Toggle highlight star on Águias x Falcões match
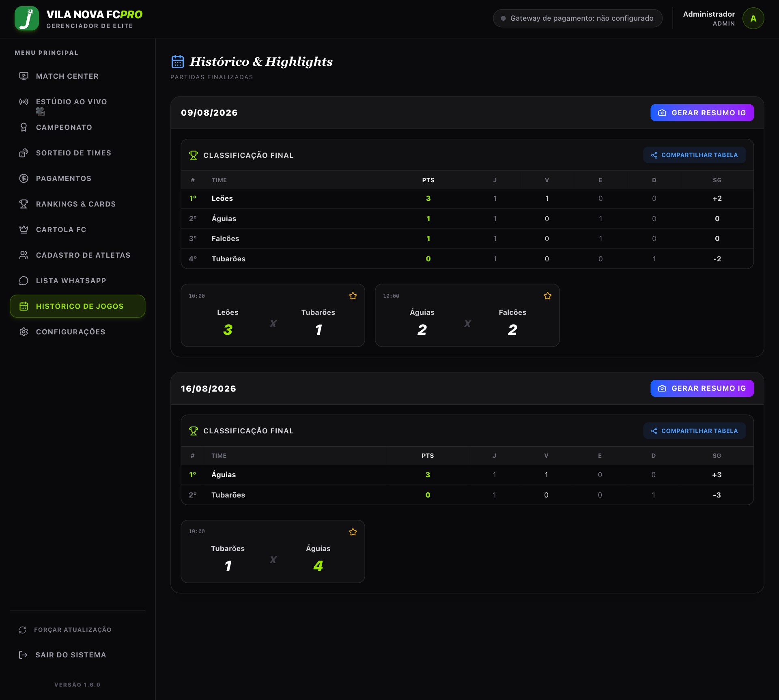 tap(548, 296)
